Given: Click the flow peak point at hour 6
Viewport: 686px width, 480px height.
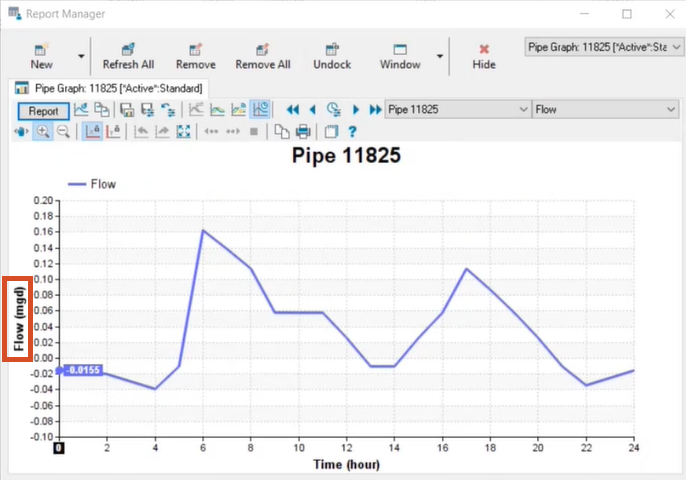Looking at the screenshot, I should (x=203, y=230).
